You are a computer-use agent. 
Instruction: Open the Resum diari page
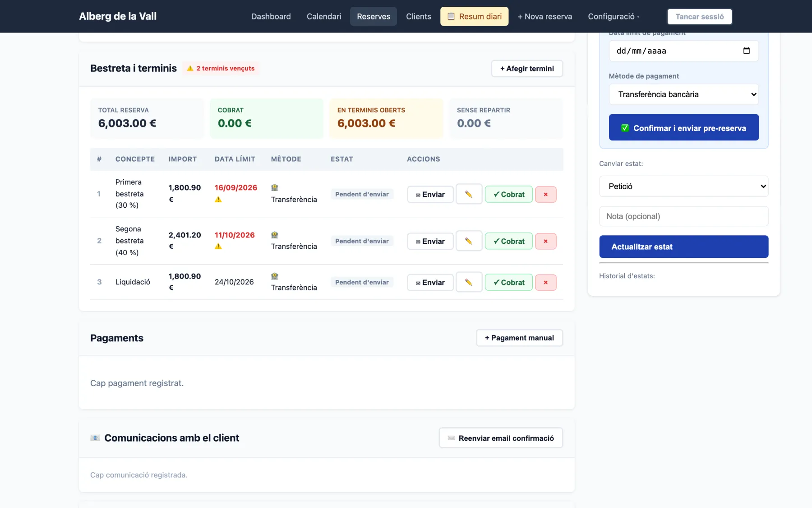point(475,16)
